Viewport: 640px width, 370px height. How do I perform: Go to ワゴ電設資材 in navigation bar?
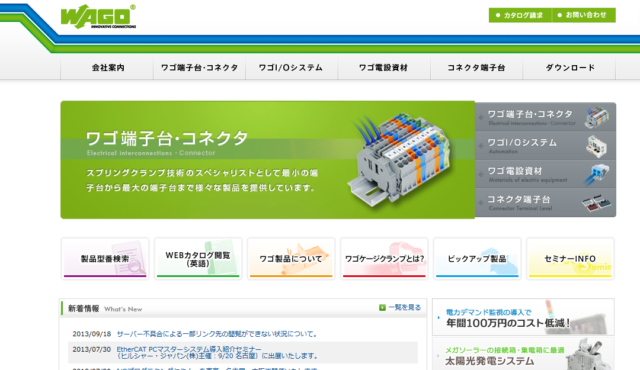[384, 68]
